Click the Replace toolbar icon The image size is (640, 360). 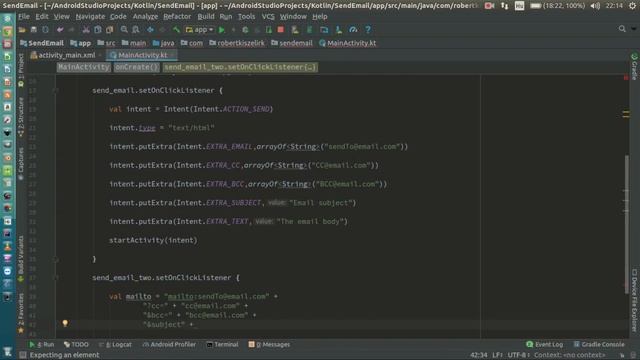tap(136, 30)
